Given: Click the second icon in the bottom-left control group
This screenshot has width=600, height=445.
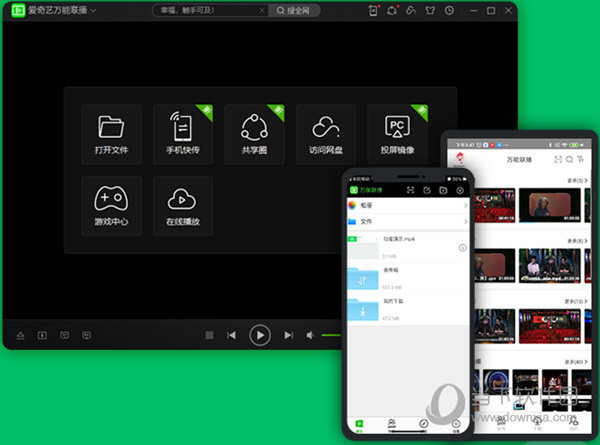Looking at the screenshot, I should click(x=42, y=336).
